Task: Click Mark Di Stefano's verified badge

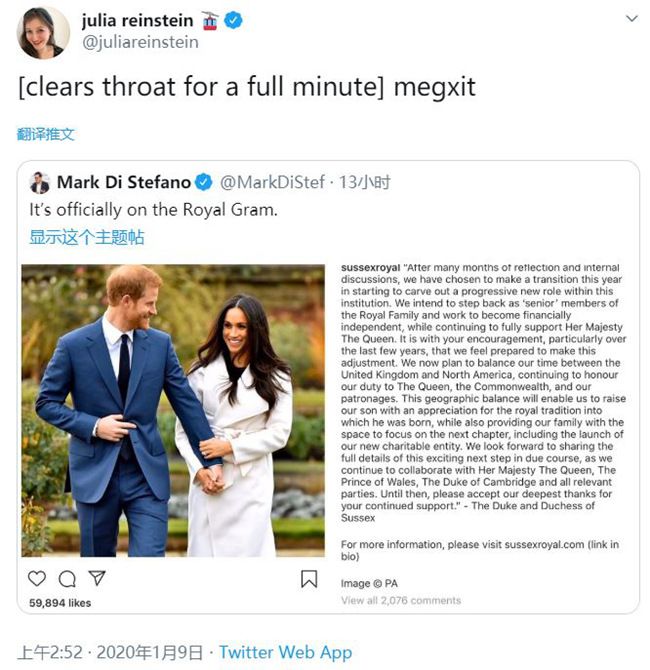Action: tap(203, 182)
